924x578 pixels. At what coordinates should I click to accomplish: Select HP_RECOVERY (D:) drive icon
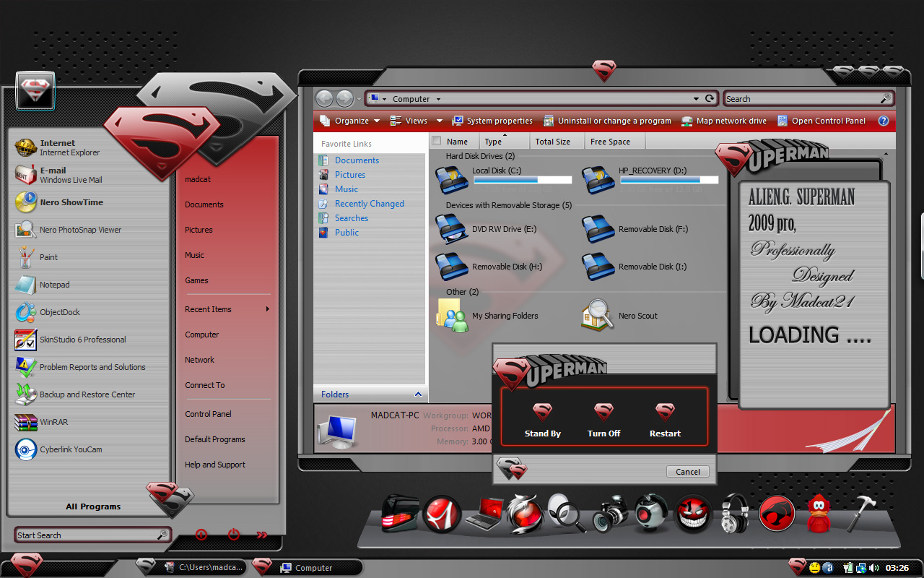point(598,178)
